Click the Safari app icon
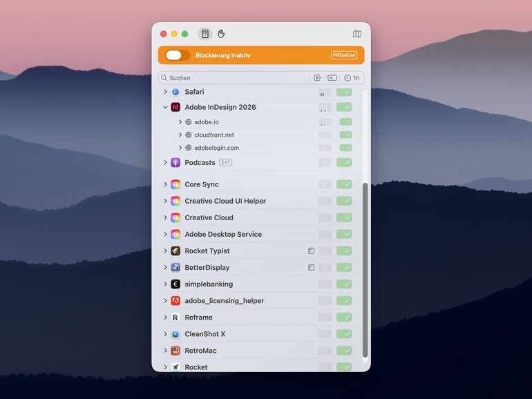Screen dimensions: 532x399 tap(175, 92)
